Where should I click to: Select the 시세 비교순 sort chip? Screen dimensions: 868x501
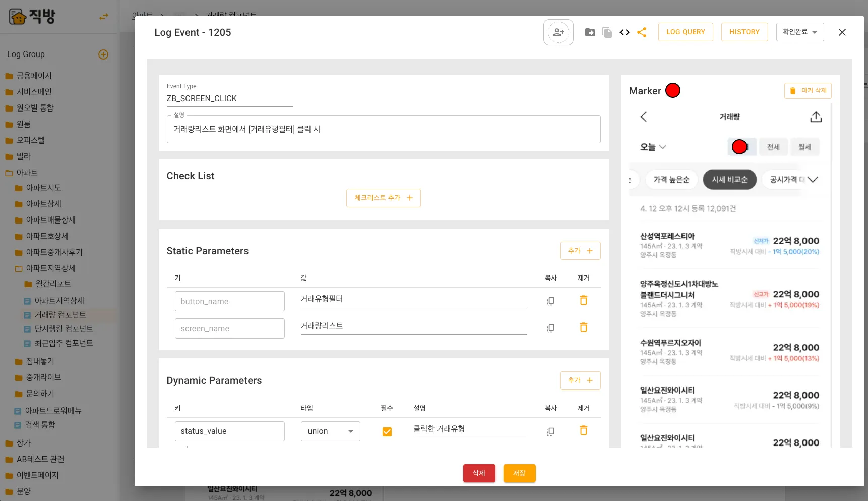pos(730,180)
